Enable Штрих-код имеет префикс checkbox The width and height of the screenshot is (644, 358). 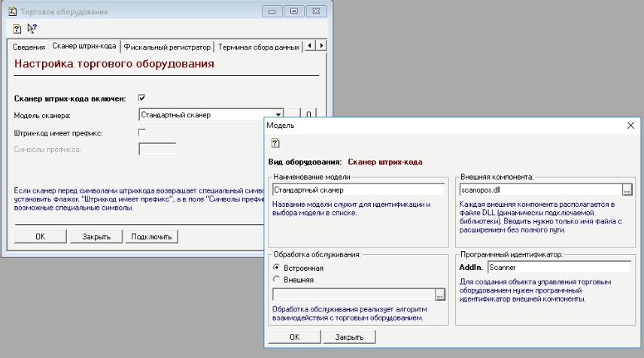(x=142, y=132)
